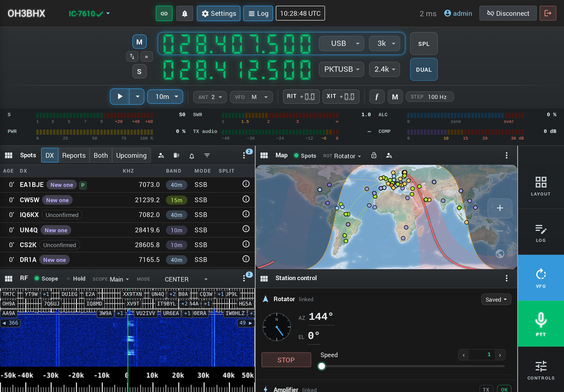564x392 pixels.
Task: Open the rotator Saved presets dropdown
Action: (496, 299)
